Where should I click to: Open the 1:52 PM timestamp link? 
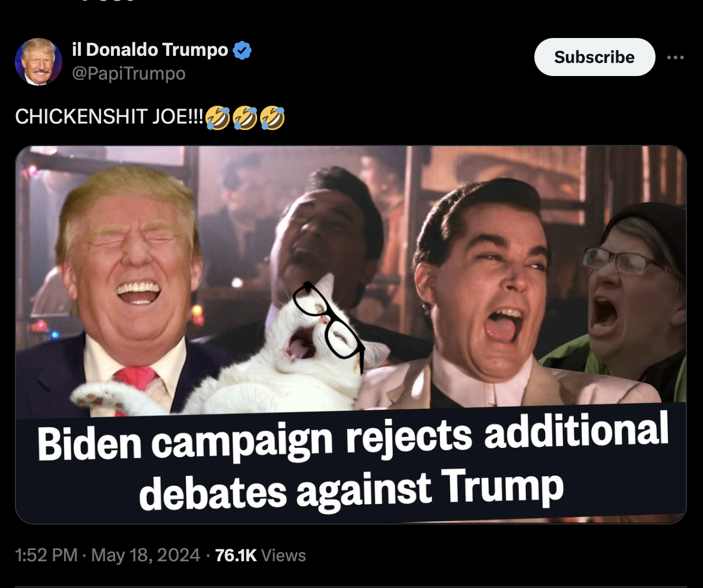[x=46, y=555]
